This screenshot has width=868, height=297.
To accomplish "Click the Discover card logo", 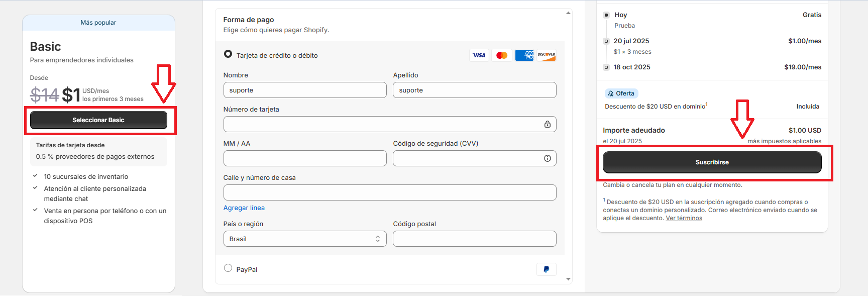I will (547, 55).
